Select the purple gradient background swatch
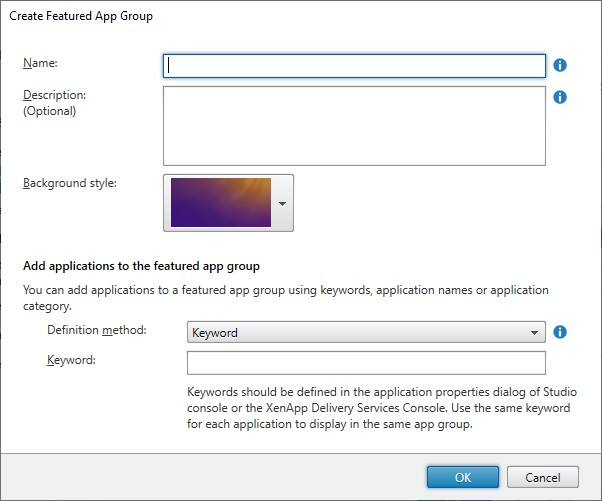602x501 pixels. tap(220, 202)
